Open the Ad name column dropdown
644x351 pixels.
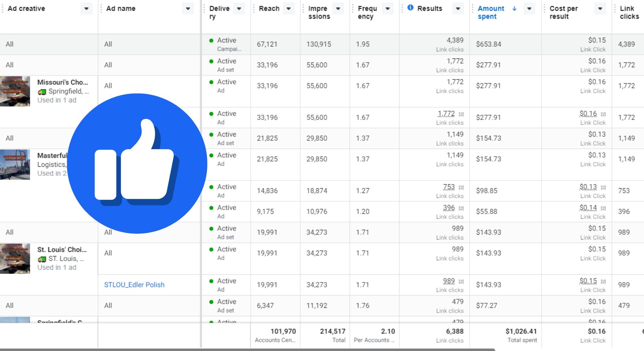click(x=188, y=9)
